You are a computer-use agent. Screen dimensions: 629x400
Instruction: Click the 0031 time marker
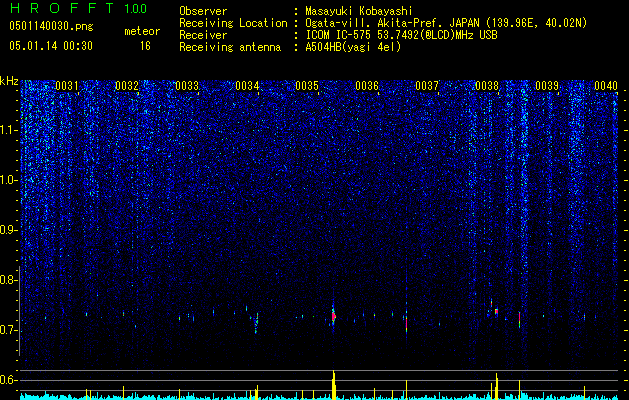[67, 86]
